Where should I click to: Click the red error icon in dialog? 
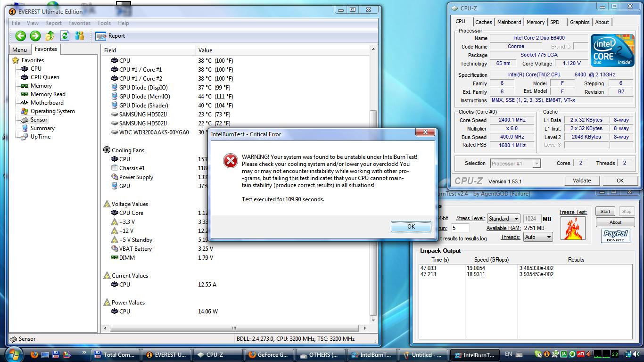click(x=230, y=161)
